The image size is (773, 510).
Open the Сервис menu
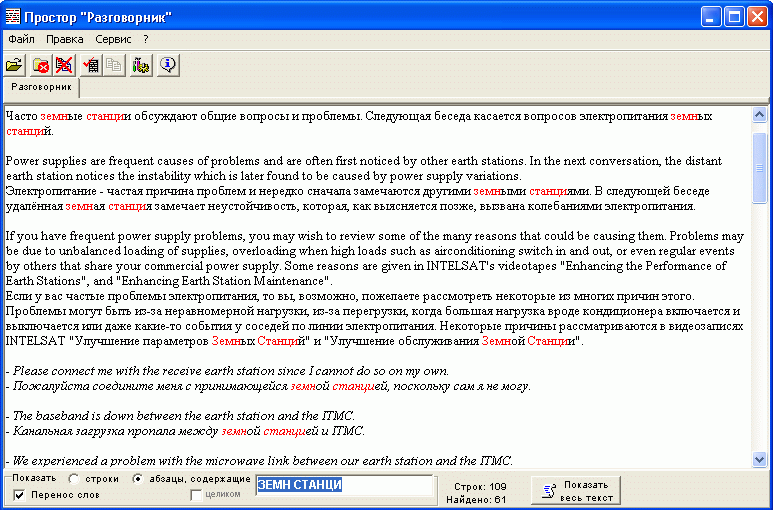(x=113, y=39)
